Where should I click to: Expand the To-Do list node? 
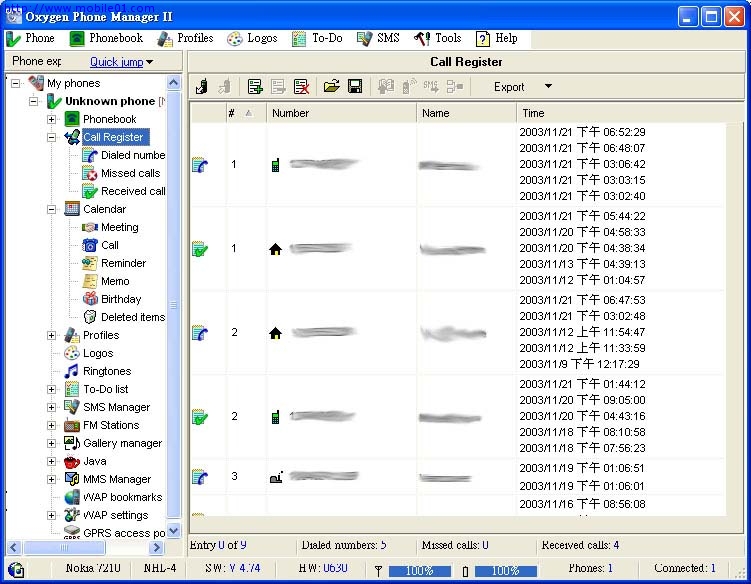(51, 389)
